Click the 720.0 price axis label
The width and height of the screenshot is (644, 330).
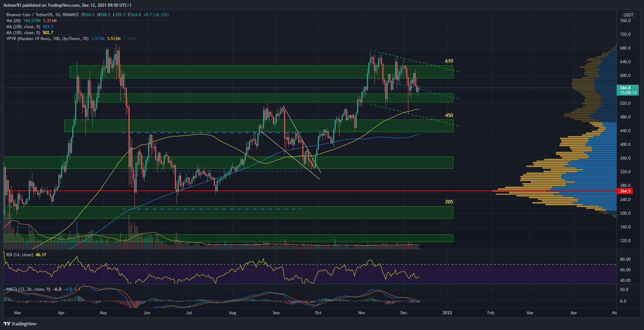pos(625,34)
